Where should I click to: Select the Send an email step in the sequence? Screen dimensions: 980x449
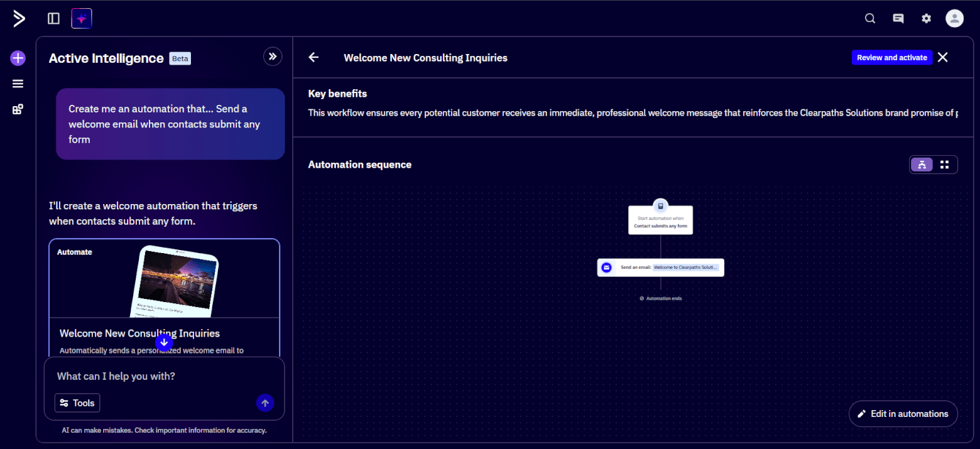pos(660,267)
